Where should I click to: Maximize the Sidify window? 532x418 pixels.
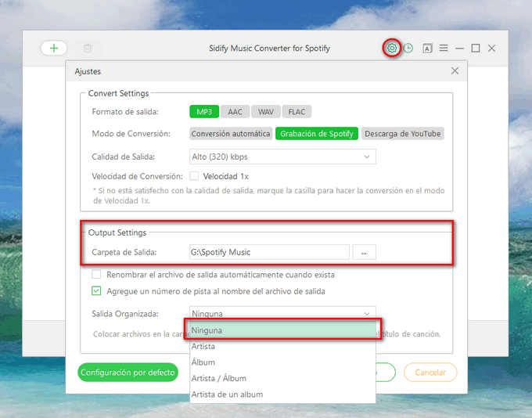point(476,49)
